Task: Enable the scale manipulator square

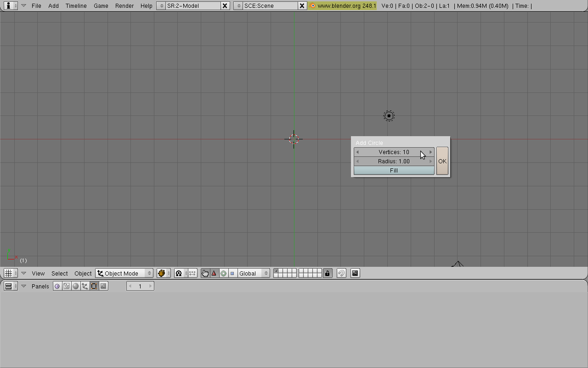Action: tap(232, 273)
